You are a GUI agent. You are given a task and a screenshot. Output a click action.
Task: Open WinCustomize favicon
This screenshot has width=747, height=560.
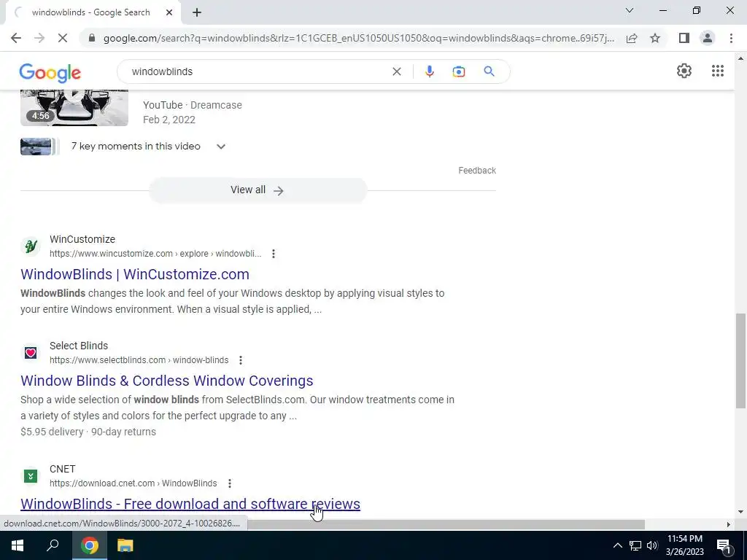tap(31, 246)
